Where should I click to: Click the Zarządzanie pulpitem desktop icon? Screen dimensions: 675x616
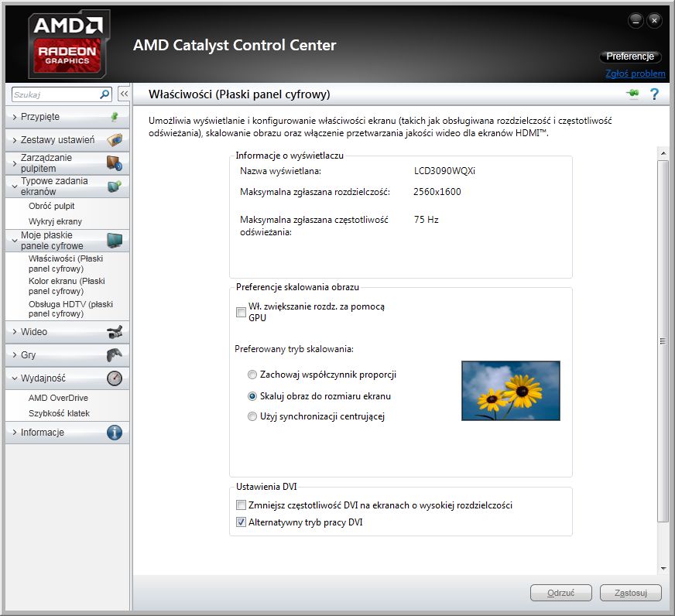(x=115, y=163)
